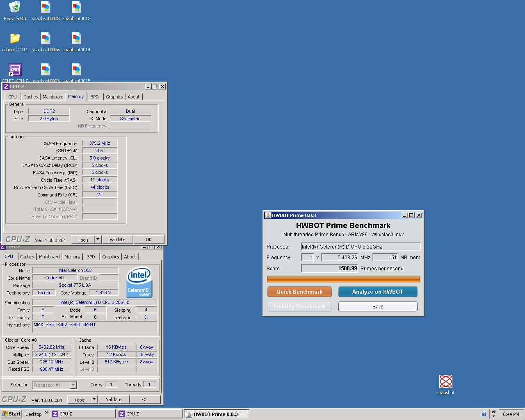Click OK in lower CPU-Z window
This screenshot has width=525, height=420.
(145, 399)
